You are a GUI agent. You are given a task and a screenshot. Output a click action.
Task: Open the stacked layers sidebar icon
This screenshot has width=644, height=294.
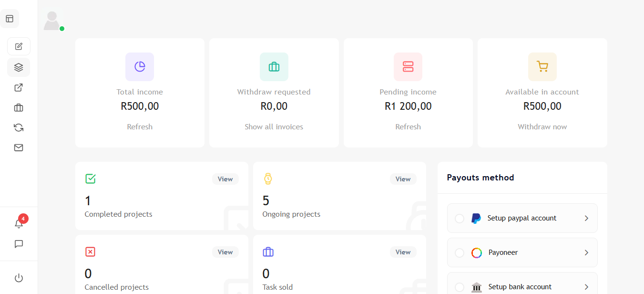19,67
